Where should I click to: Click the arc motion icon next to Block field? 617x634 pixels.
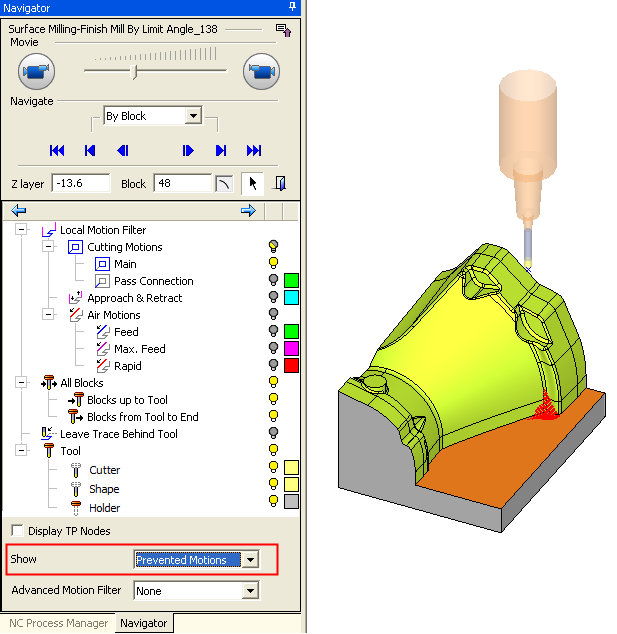[224, 184]
